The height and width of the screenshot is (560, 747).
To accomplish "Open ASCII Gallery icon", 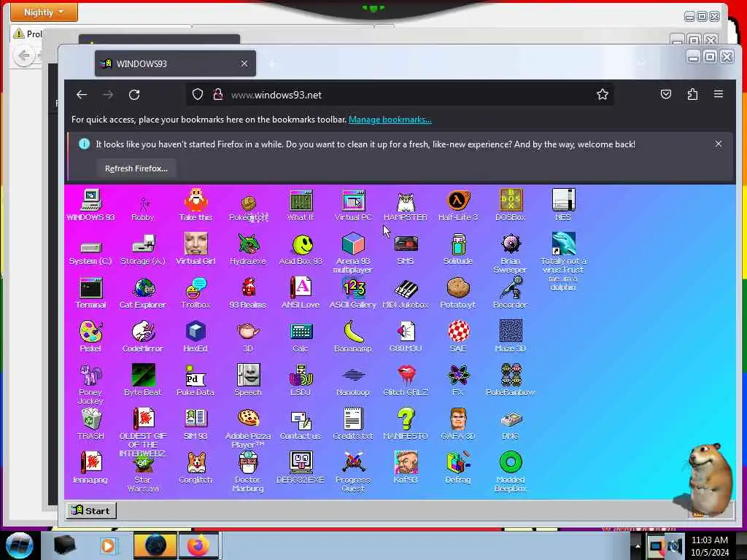I will point(353,293).
